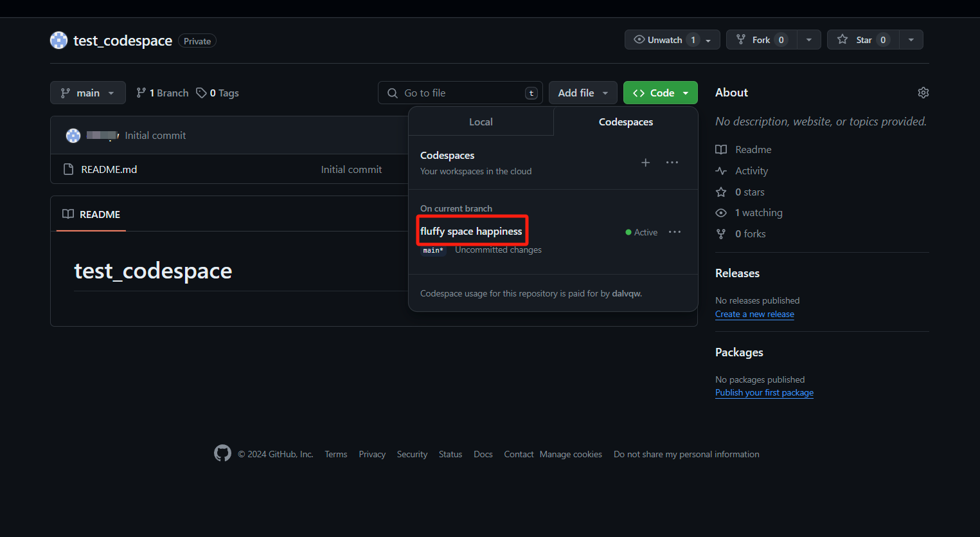The image size is (980, 537).
Task: View watchers via the eye icon showing 1 watching
Action: coord(721,212)
